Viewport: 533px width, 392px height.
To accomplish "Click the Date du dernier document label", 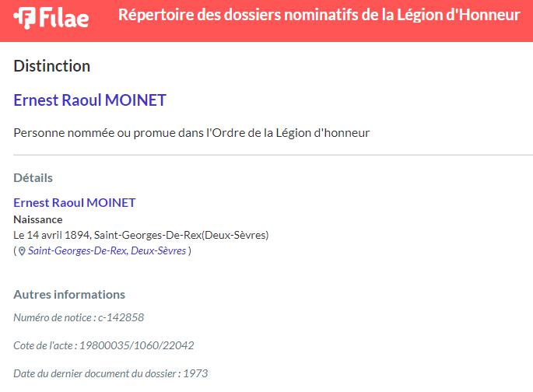I will (95, 373).
